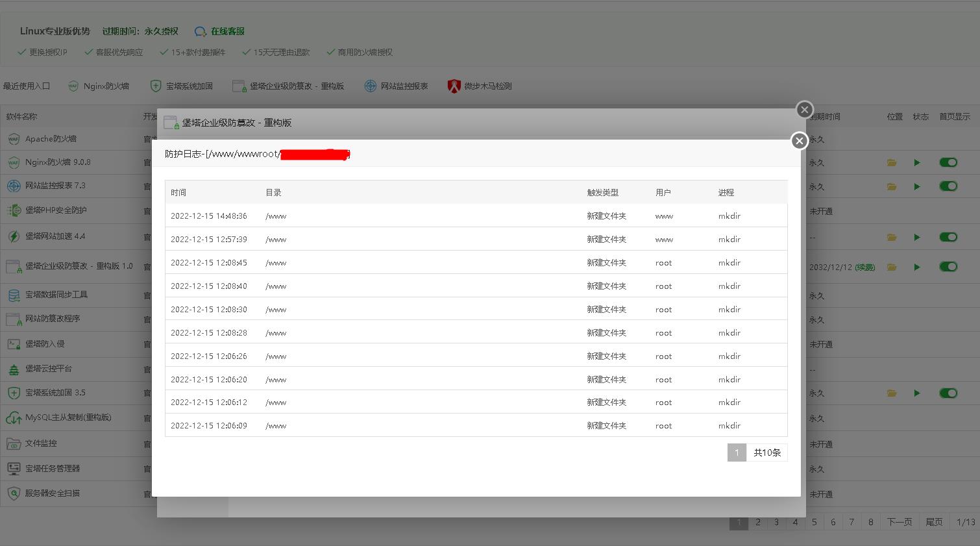
Task: Click the 时间 column header in log
Action: click(178, 193)
